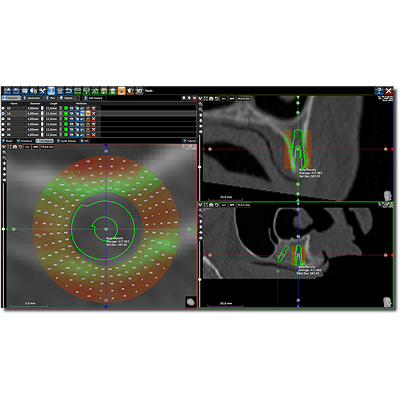Toggle visibility eye for implant 16

tap(72, 119)
